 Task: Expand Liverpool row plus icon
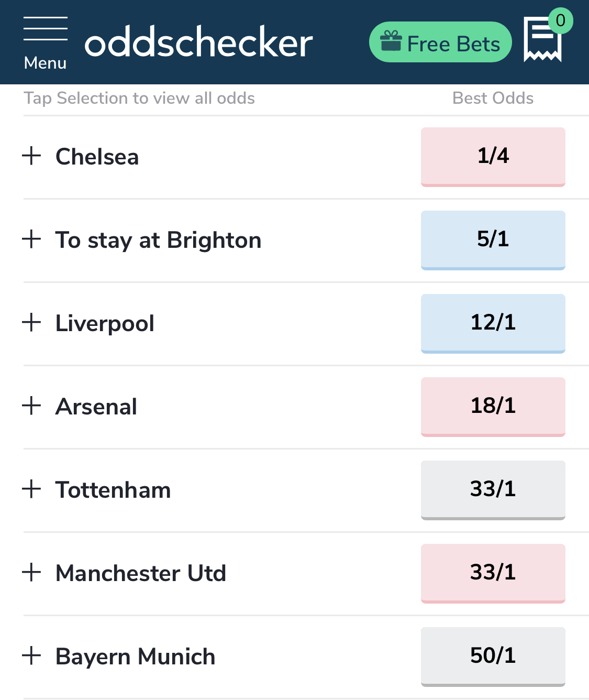click(32, 322)
